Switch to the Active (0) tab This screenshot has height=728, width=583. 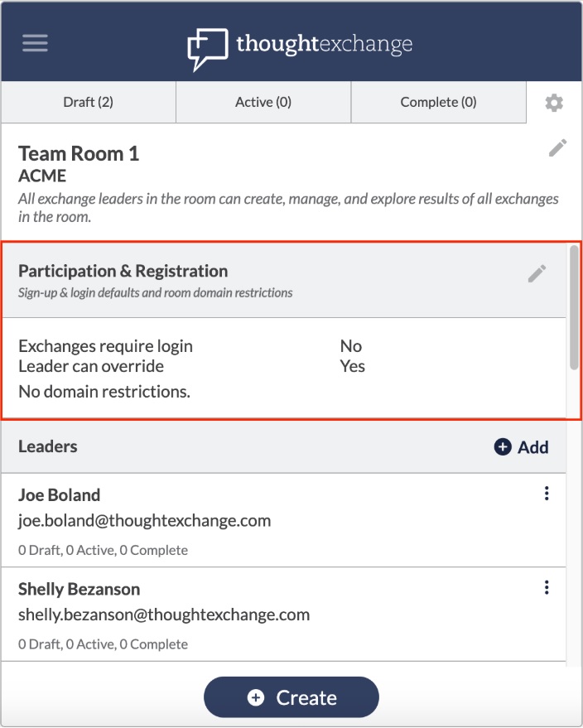(263, 102)
